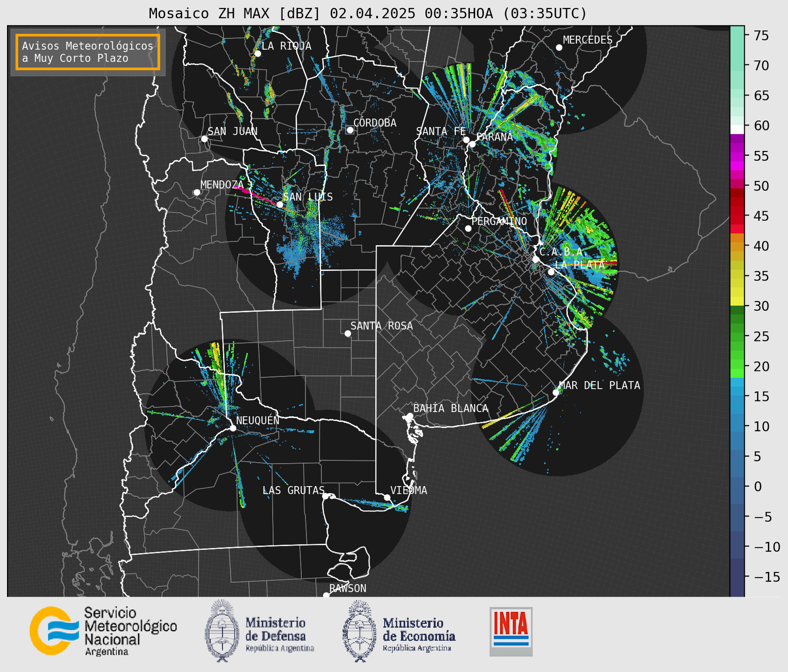This screenshot has width=788, height=672.
Task: Click the Servicio Meteorológico Nacional logo
Action: pyautogui.click(x=103, y=631)
